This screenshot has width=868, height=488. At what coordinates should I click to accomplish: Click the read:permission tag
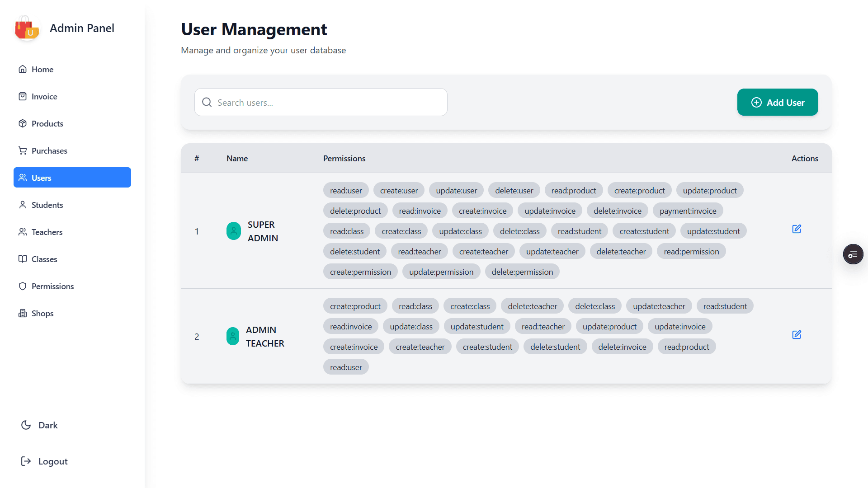[691, 251]
